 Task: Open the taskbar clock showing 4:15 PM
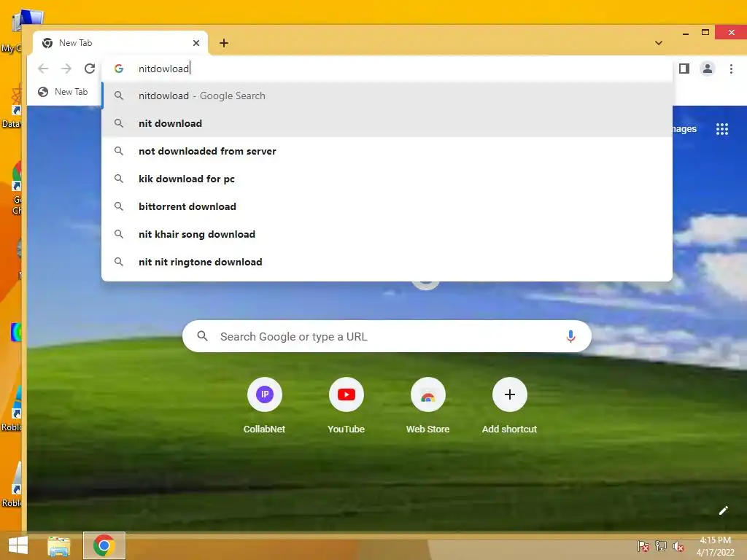point(715,546)
